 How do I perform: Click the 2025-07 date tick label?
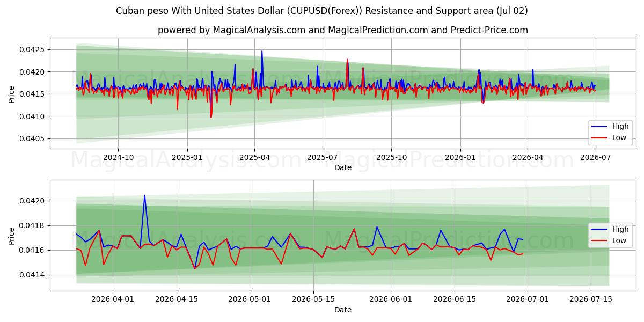click(323, 157)
